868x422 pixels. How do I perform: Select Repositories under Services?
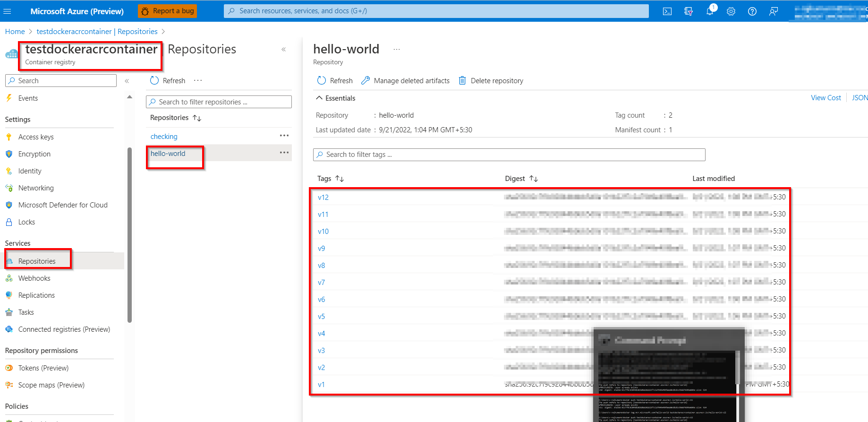pyautogui.click(x=37, y=261)
